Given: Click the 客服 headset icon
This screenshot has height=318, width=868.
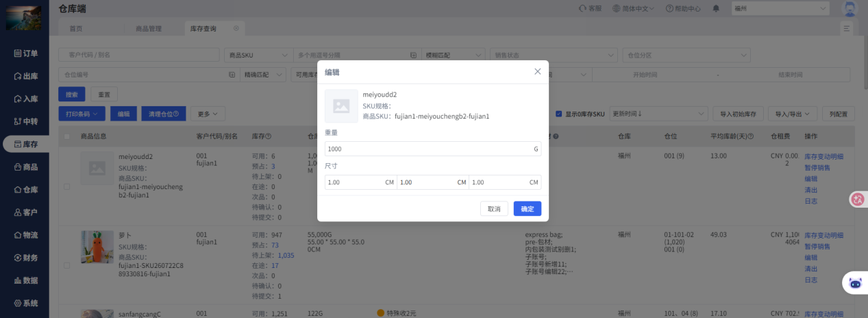Looking at the screenshot, I should pyautogui.click(x=582, y=9).
